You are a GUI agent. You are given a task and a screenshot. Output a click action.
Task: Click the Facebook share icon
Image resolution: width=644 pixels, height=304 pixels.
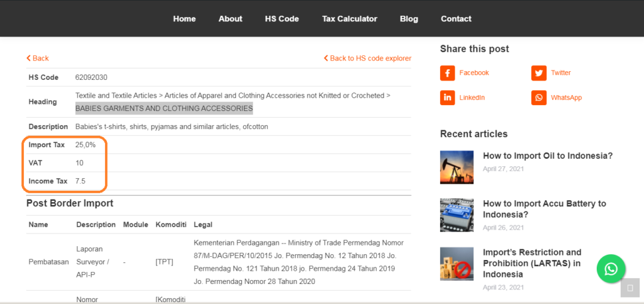point(447,73)
